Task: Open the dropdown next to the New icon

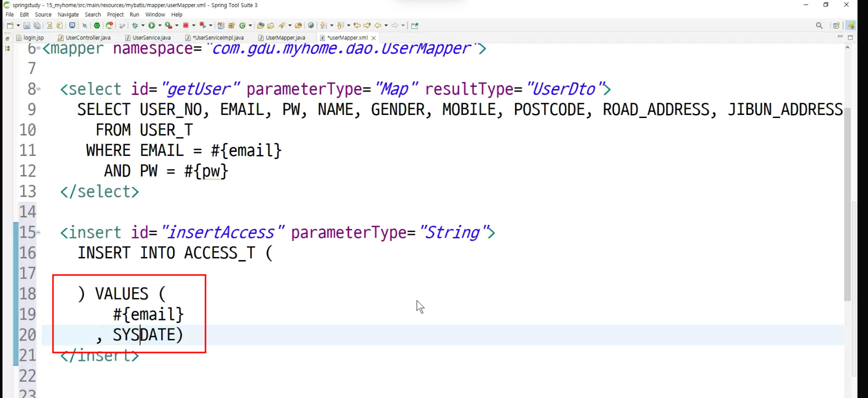Action: tap(18, 25)
